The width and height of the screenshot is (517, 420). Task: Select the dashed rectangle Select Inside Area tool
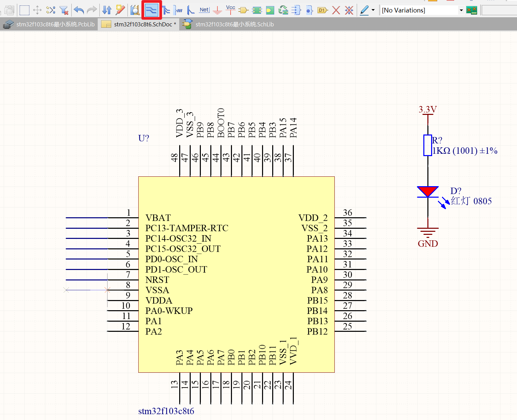(x=24, y=10)
